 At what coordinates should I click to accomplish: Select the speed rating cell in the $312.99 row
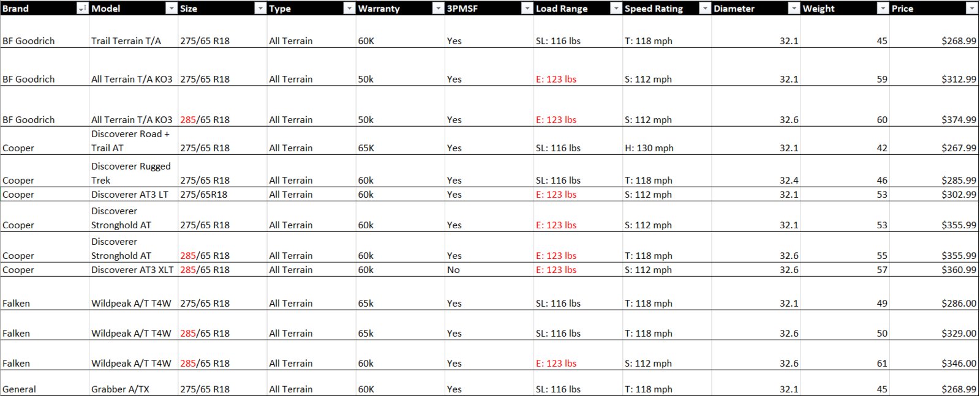(x=667, y=67)
